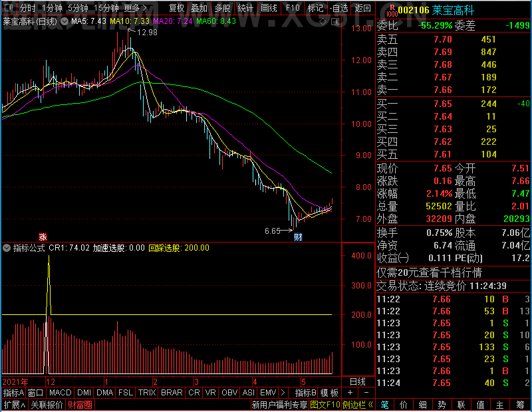The image size is (532, 412).
Task: Select the 价 price distribution tab
Action: 404,405
